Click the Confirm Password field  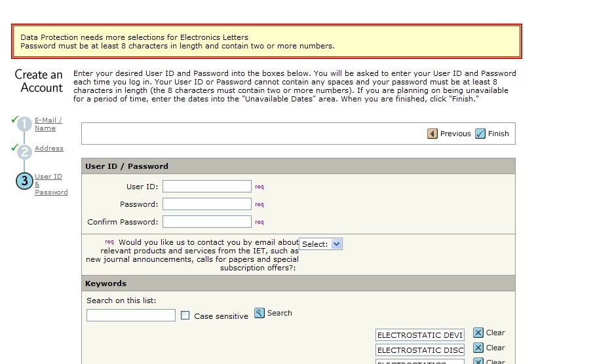pos(207,222)
